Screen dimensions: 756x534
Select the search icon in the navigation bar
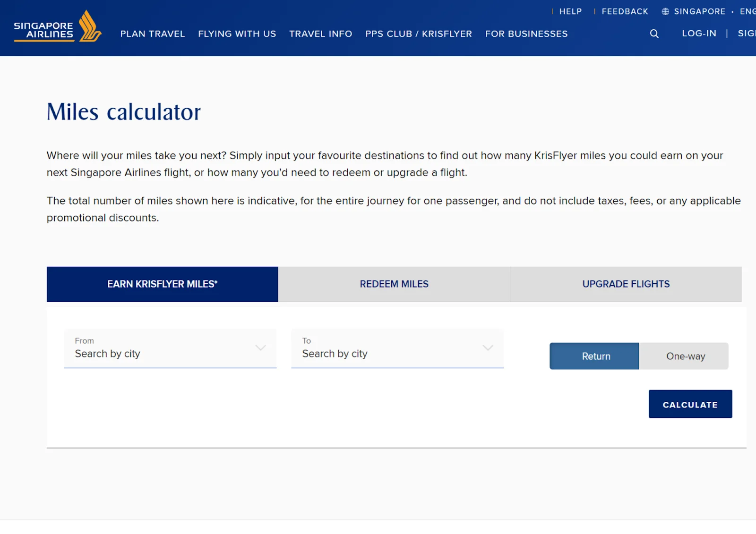[654, 34]
